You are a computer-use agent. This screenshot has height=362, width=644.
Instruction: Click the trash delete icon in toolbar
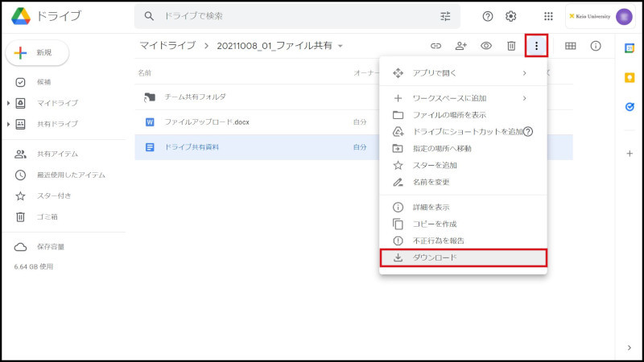tap(511, 46)
